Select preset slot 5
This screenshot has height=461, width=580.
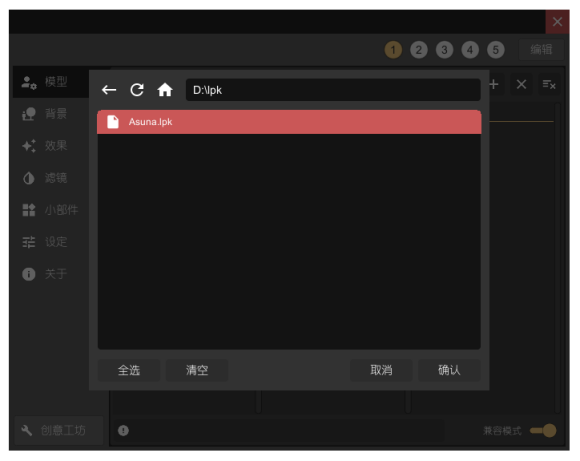(496, 50)
